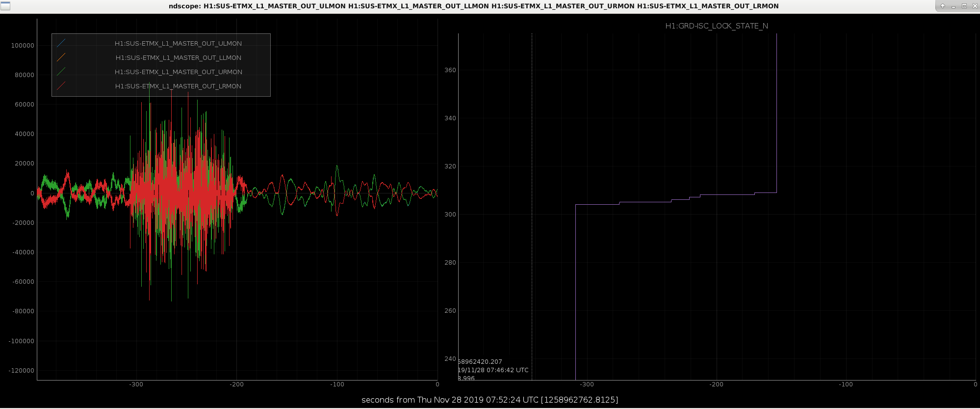
Task: Click the orange LLMON legend line sample
Action: [61, 57]
